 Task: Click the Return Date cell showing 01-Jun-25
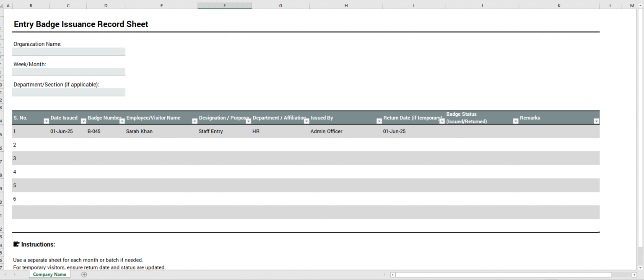pyautogui.click(x=394, y=131)
